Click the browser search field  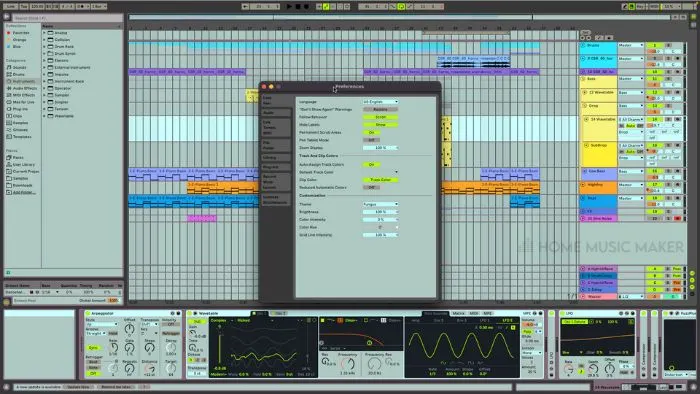pos(67,18)
